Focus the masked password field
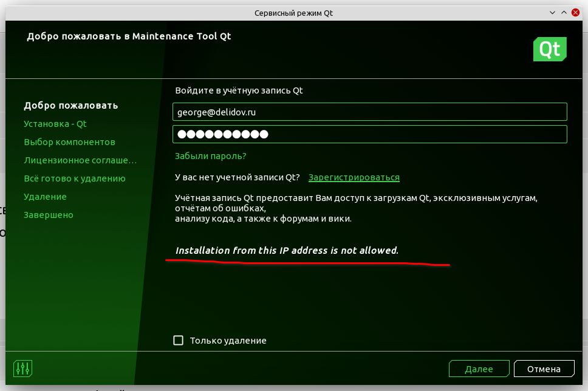The height and width of the screenshot is (391, 588). (370, 134)
